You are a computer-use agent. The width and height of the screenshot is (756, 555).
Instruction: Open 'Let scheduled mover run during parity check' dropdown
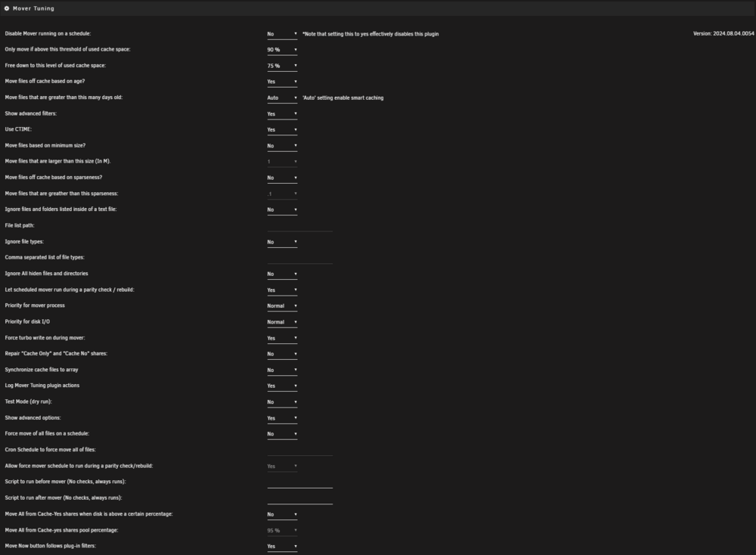click(282, 290)
